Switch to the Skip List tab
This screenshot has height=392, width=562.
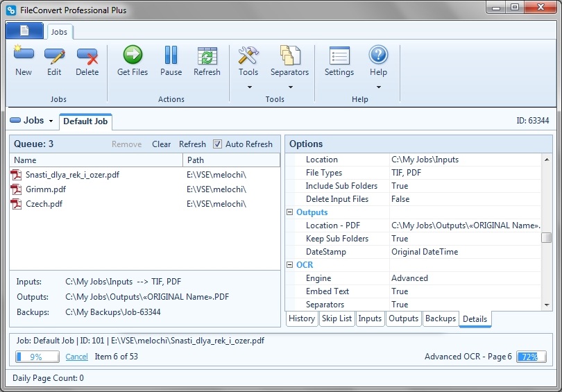click(337, 318)
